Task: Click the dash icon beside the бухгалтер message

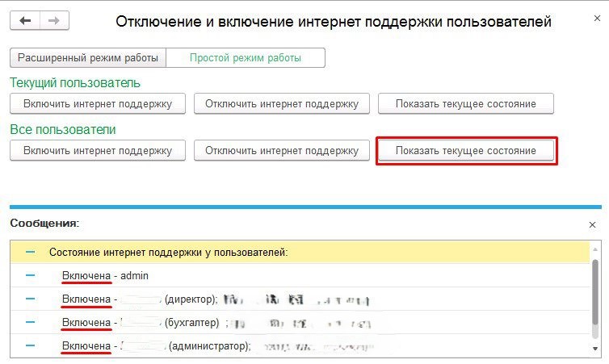Action: coord(30,322)
